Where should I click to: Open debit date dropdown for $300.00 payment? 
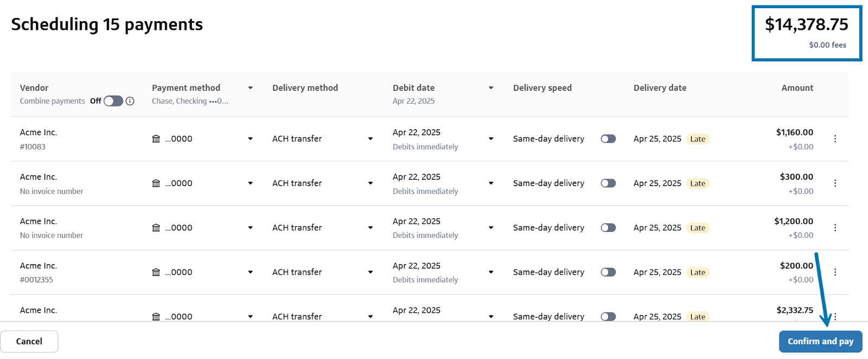[491, 184]
